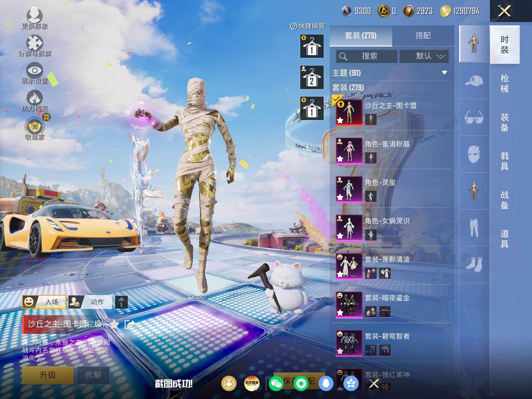Click the 沙丘之主-图卡盟(2级) red name banner
Image resolution: width=532 pixels, height=399 pixels.
(x=66, y=324)
